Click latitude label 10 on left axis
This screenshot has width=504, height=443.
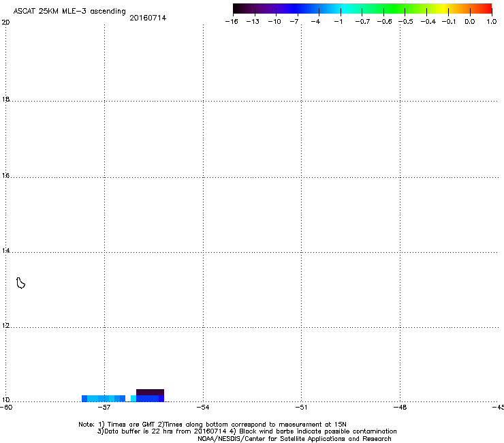(5, 400)
